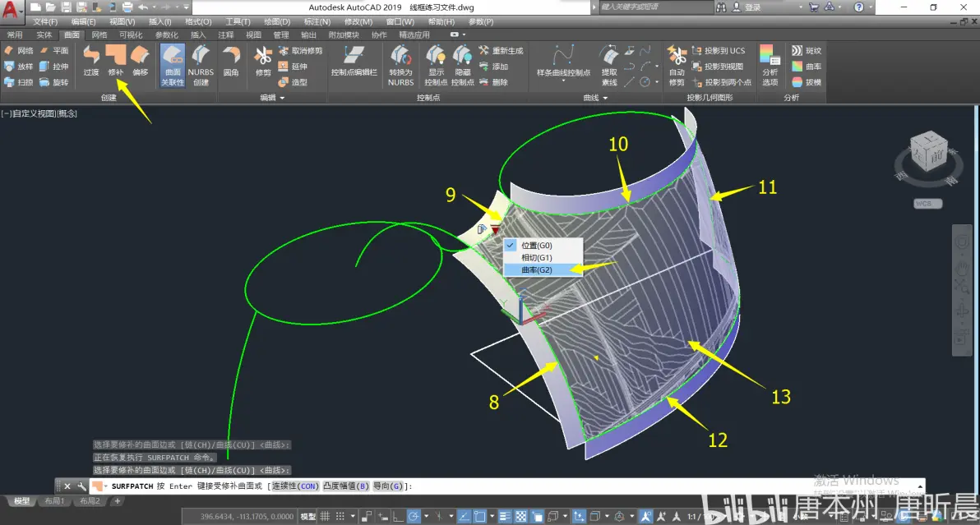Screen dimensions: 980x525
Task: Click the NURBS 创建 tool
Action: point(201,65)
